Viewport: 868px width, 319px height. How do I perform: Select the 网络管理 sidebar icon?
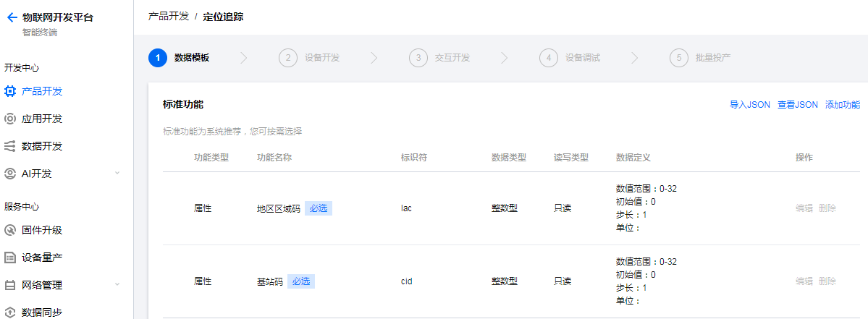[x=10, y=285]
